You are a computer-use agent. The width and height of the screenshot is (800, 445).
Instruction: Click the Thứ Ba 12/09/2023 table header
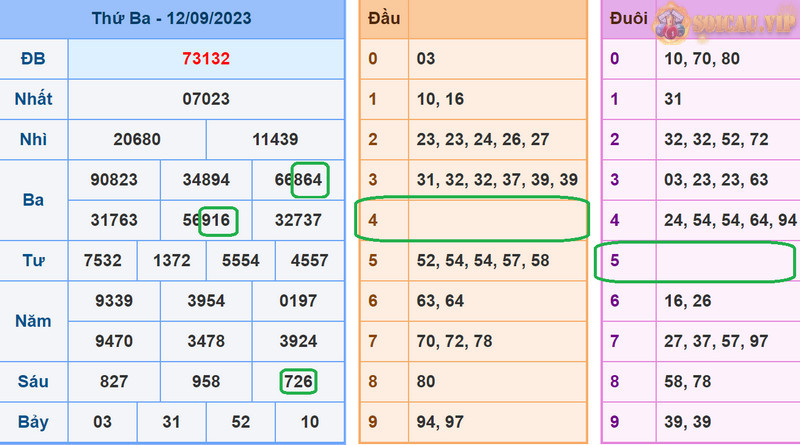(172, 19)
